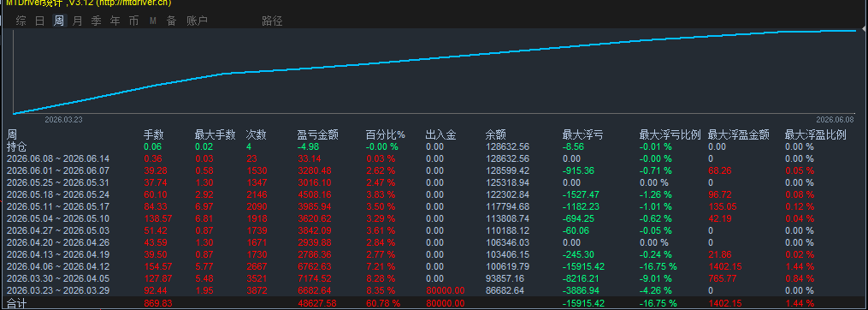Click the 周 column header
Screen dimensions: 868x310
click(x=12, y=134)
